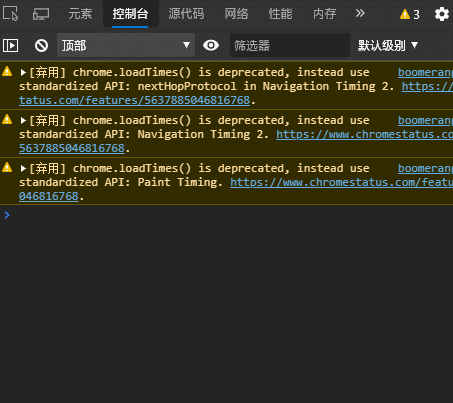Open boomerang source link in Paint Timing warning
The height and width of the screenshot is (403, 453).
pyautogui.click(x=425, y=168)
